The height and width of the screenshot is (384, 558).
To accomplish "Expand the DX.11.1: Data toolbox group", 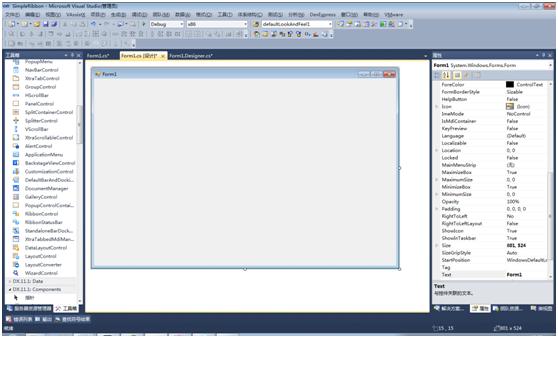I will [x=28, y=281].
